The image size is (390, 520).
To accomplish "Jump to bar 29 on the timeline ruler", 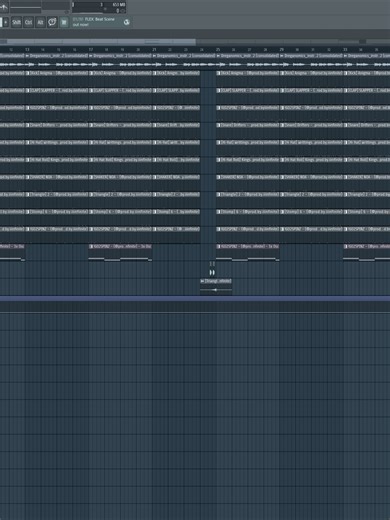I will pos(282,49).
